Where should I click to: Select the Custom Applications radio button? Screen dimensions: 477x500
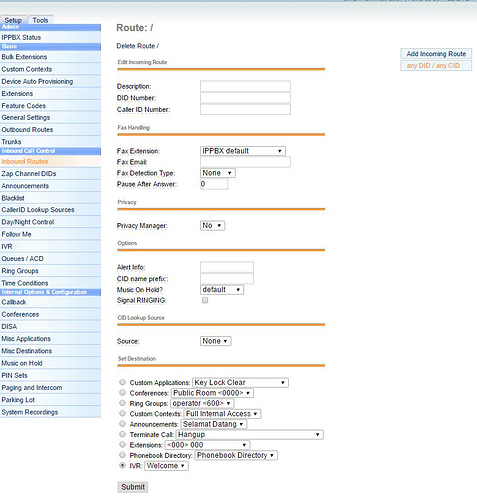tap(123, 382)
